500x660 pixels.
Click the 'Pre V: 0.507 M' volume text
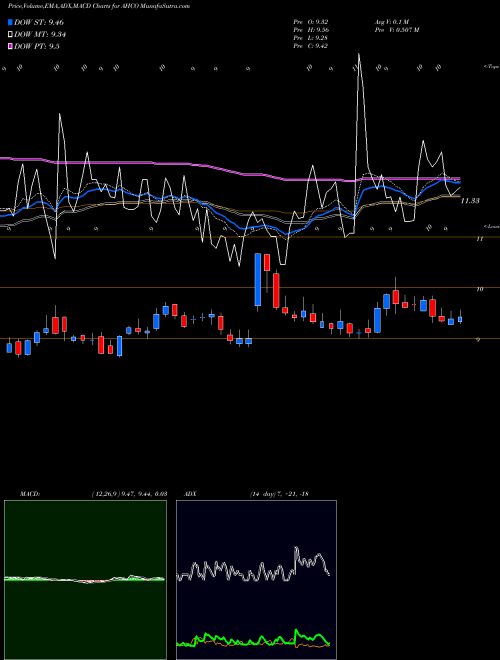click(x=397, y=30)
